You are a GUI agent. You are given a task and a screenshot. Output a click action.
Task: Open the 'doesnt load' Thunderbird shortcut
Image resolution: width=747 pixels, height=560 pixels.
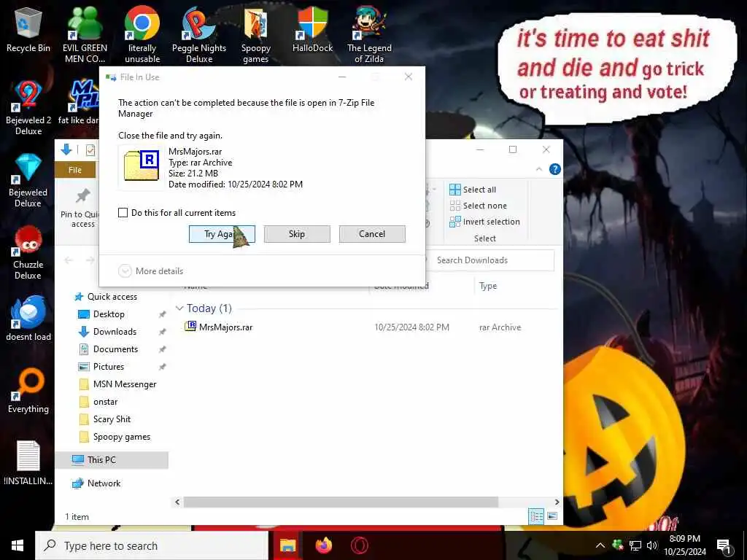coord(28,318)
